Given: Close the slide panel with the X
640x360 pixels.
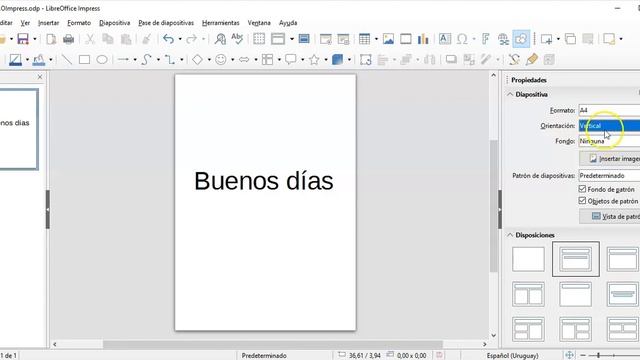Looking at the screenshot, I should (x=40, y=77).
